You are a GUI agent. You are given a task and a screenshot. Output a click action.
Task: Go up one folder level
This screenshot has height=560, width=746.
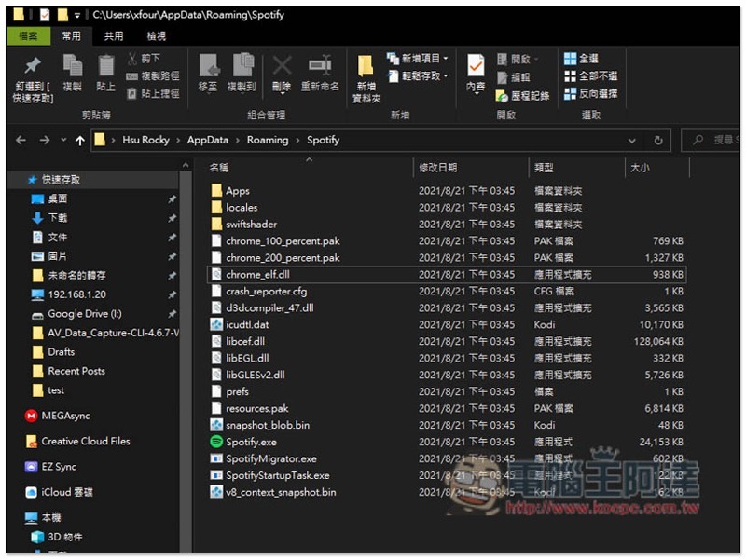click(80, 141)
